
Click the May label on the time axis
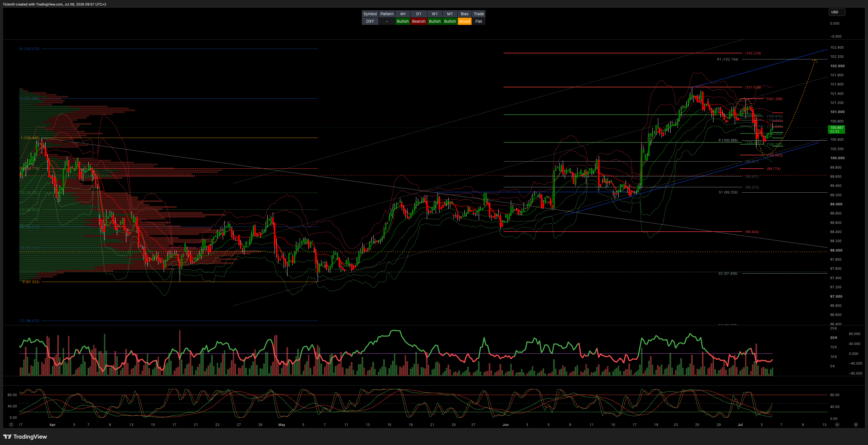(x=282, y=425)
